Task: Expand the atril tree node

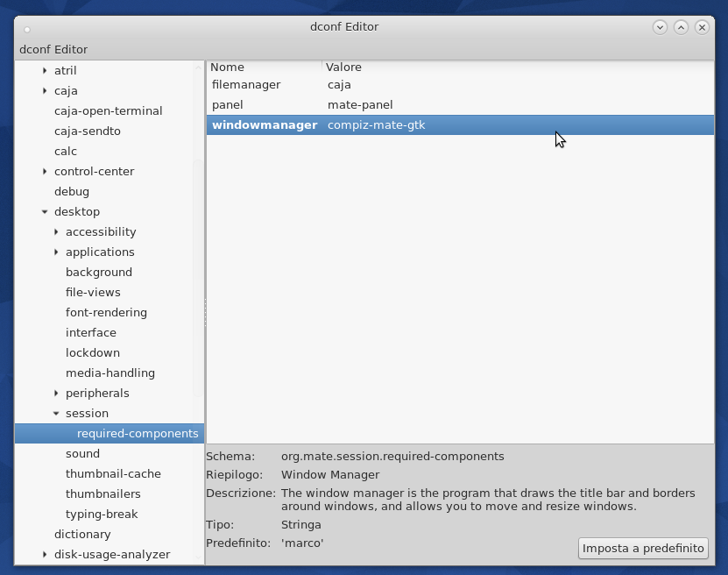Action: click(45, 71)
